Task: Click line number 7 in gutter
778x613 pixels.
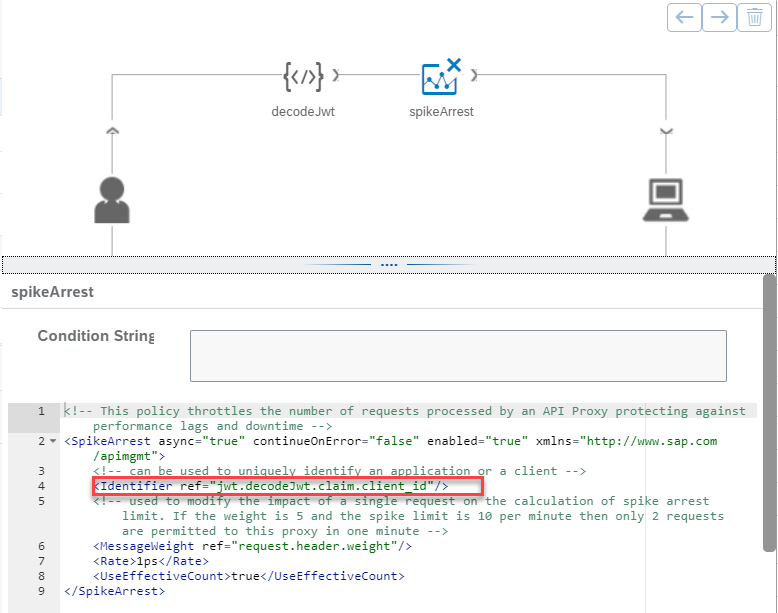Action: tap(41, 561)
